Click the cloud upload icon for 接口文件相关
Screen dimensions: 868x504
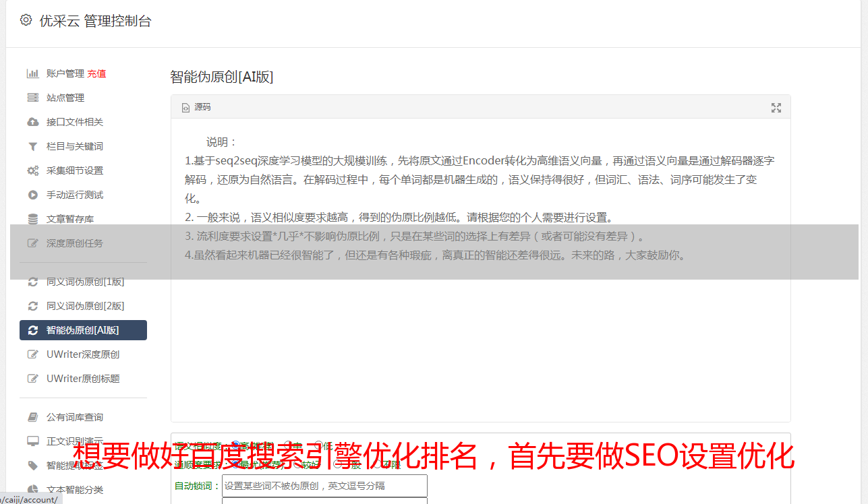pos(32,122)
